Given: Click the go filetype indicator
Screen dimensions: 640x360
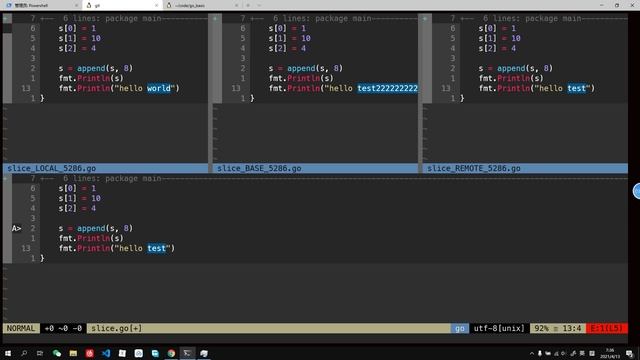Looking at the screenshot, I should click(460, 328).
